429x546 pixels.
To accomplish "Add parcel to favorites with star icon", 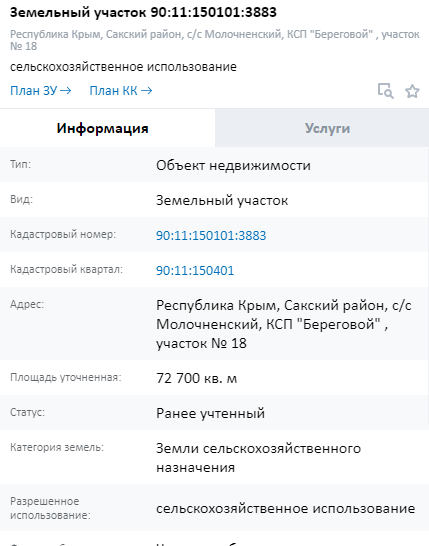I will pos(412,91).
